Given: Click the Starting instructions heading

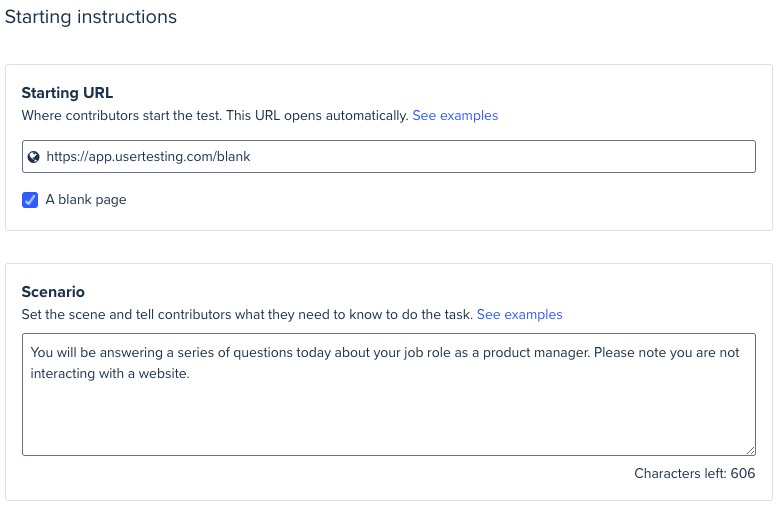Looking at the screenshot, I should [91, 17].
